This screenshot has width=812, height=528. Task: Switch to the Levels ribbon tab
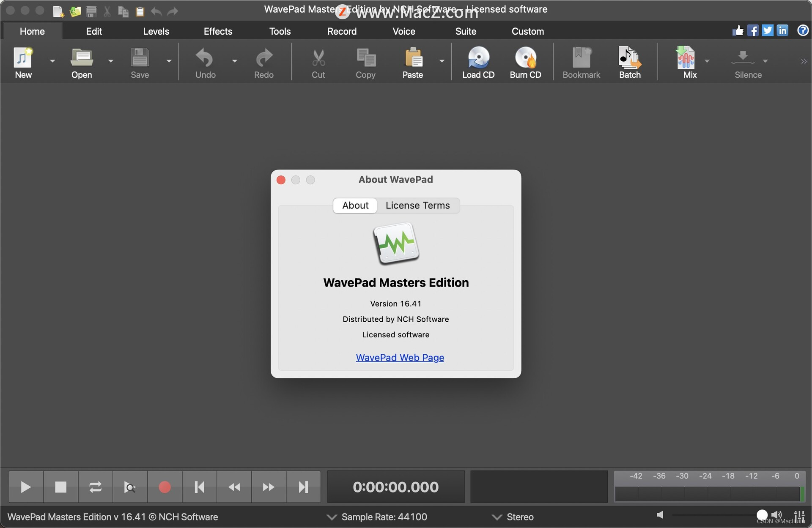(156, 31)
